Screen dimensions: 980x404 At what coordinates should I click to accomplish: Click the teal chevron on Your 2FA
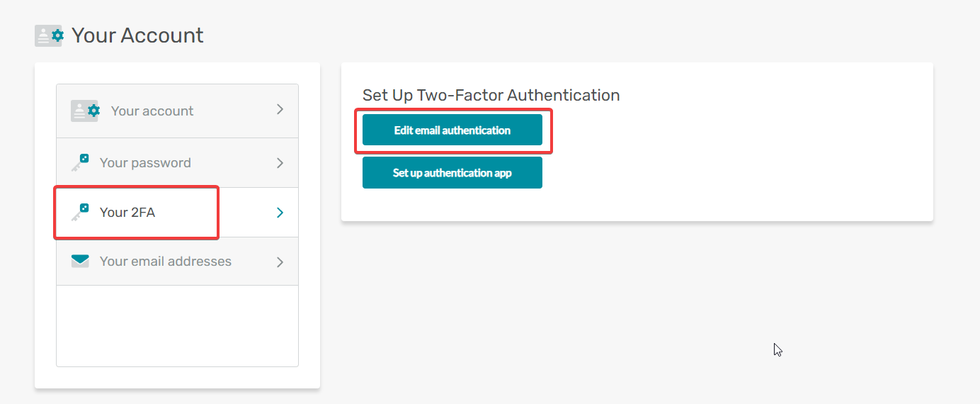[x=280, y=213]
